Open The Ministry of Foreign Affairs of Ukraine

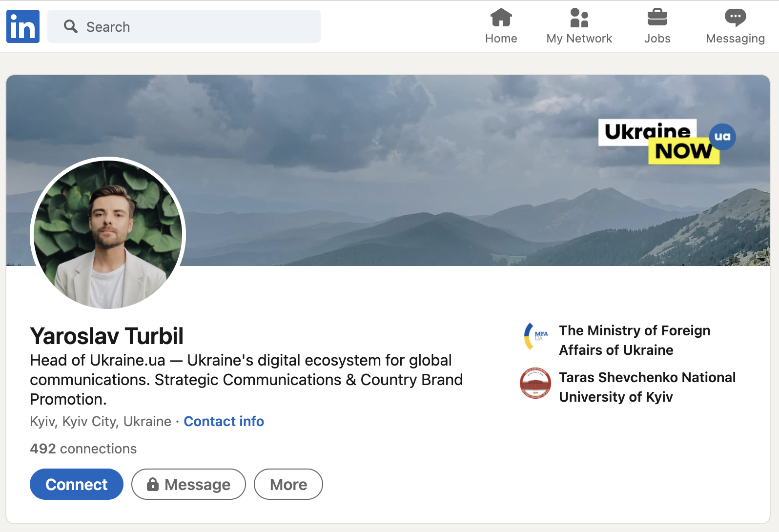pyautogui.click(x=635, y=340)
